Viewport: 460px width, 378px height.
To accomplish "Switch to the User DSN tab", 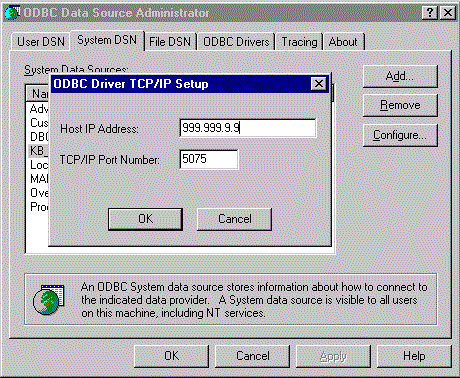I will click(41, 42).
